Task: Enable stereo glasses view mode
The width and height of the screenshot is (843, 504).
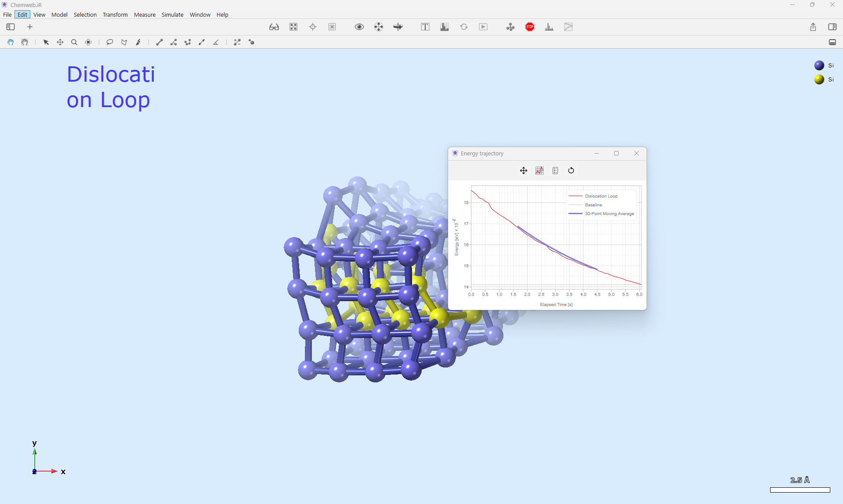Action: coord(274,27)
